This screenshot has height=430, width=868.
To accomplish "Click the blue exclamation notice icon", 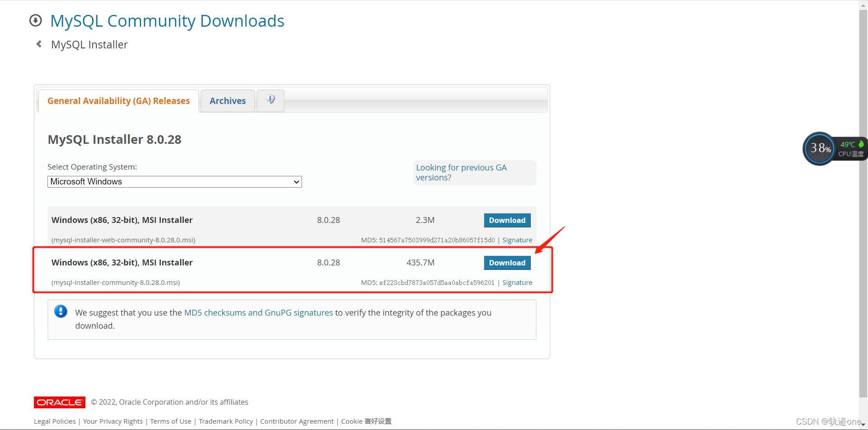I will pyautogui.click(x=61, y=312).
